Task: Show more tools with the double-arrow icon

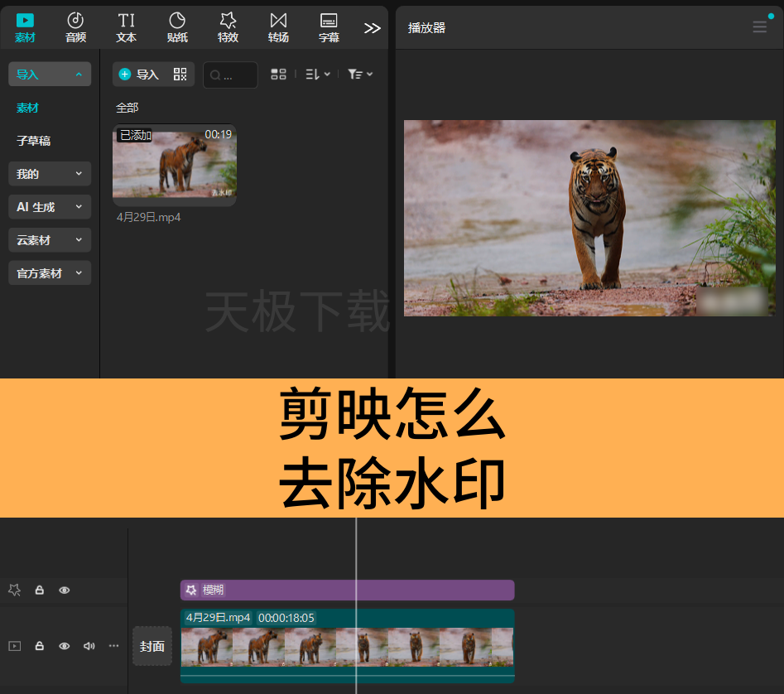Action: 372,28
